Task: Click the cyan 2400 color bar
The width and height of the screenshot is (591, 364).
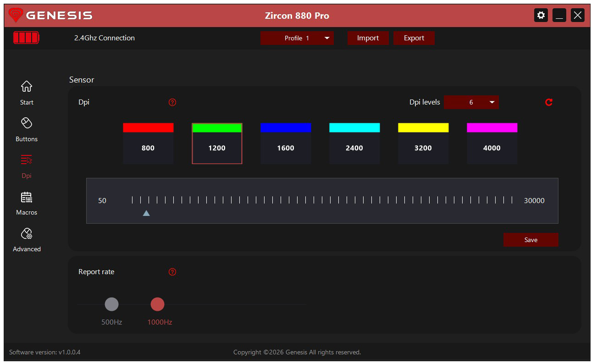Action: coord(354,127)
